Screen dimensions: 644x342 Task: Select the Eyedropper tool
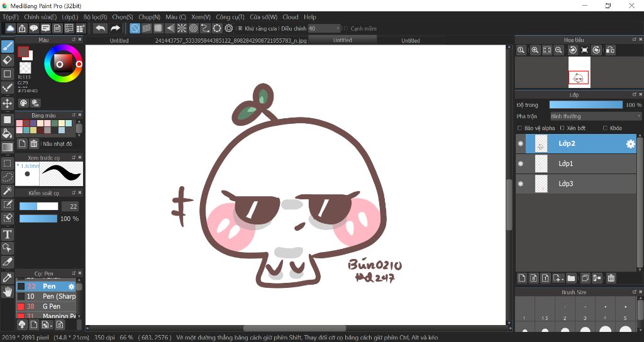[x=8, y=278]
